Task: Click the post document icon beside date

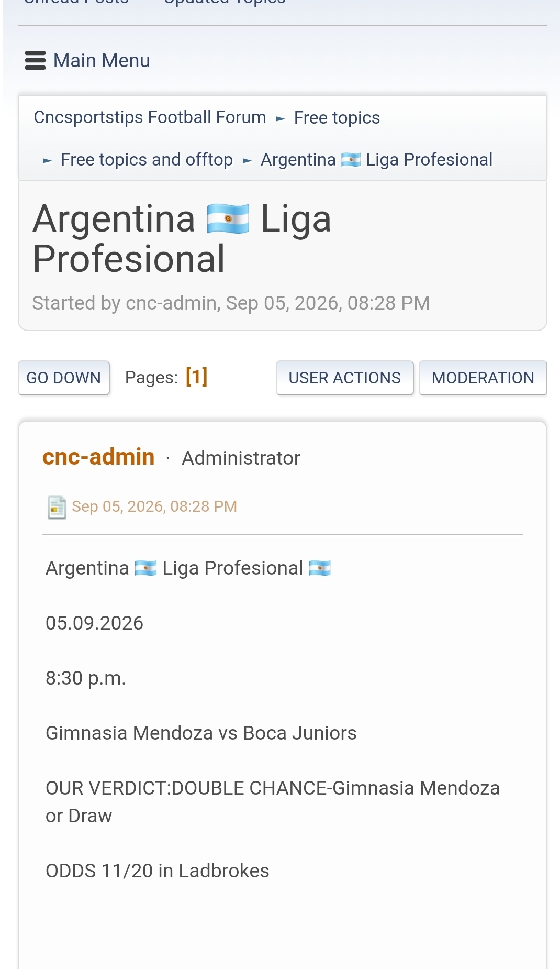Action: (57, 507)
